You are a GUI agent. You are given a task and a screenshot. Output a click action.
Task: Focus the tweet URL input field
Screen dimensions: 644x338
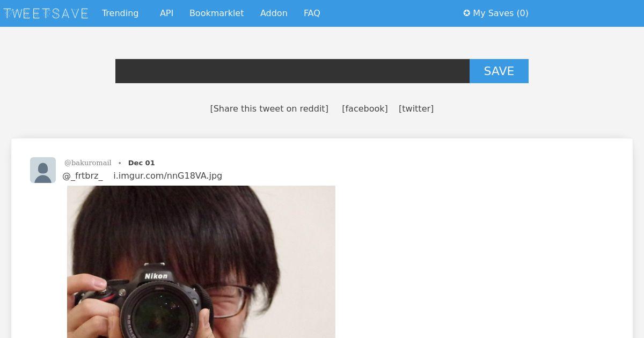tap(292, 71)
